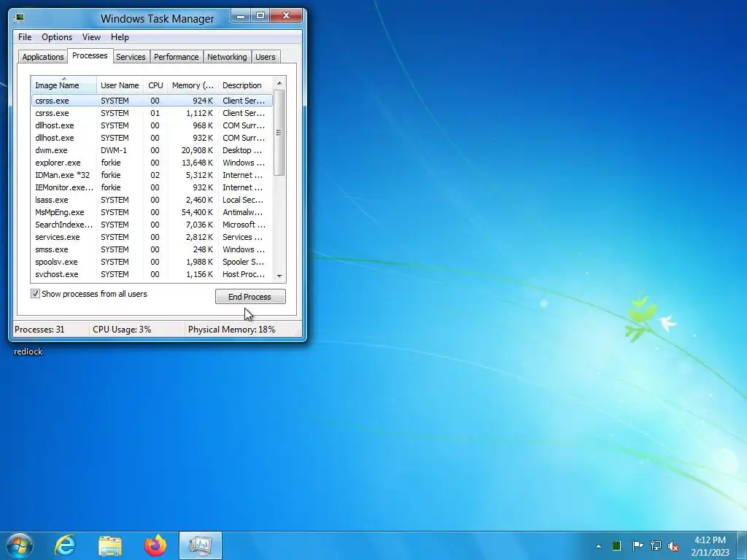This screenshot has height=560, width=747.
Task: Switch to the Applications tab
Action: click(x=43, y=57)
